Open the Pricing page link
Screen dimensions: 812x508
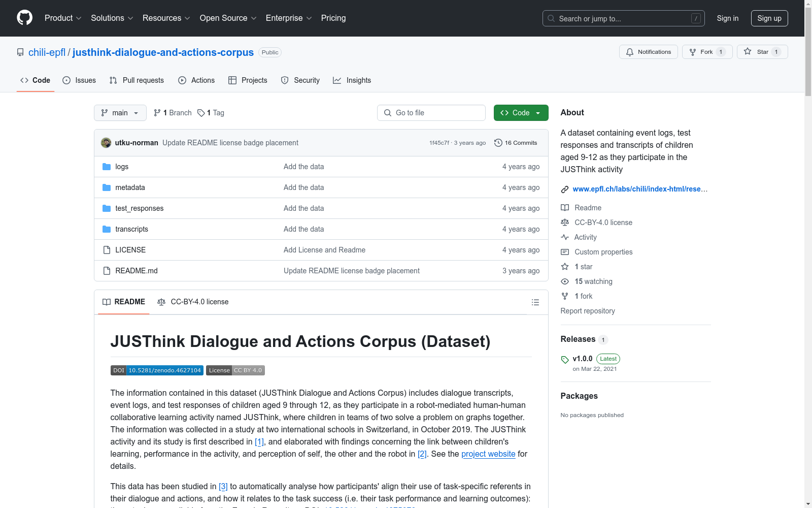click(333, 18)
